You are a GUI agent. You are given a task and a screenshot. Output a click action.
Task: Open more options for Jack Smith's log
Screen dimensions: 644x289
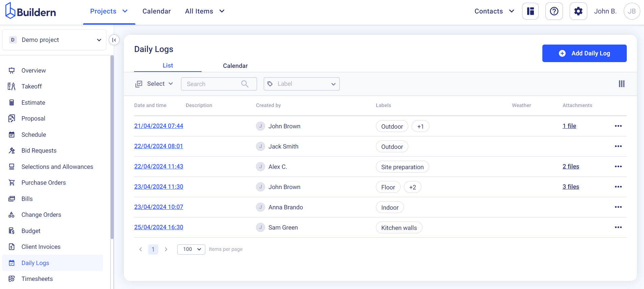pyautogui.click(x=618, y=146)
